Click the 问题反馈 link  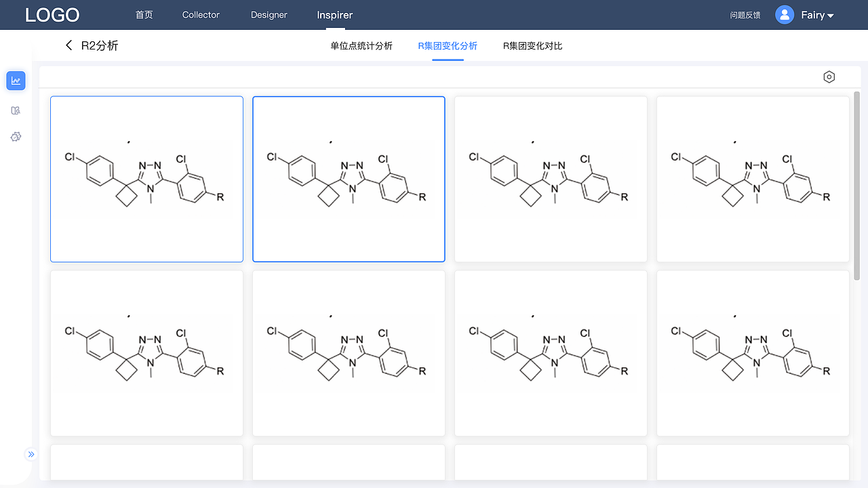745,15
